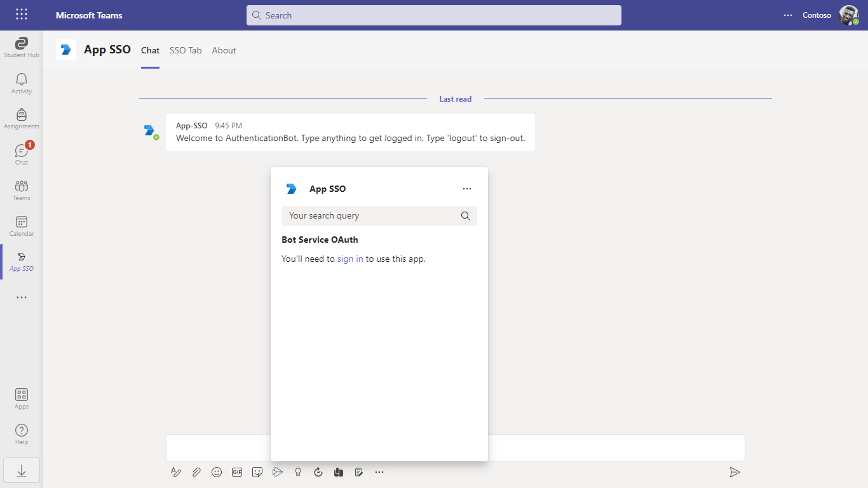Open the app launcher waffle grid
Viewport: 868px width, 488px height.
21,15
